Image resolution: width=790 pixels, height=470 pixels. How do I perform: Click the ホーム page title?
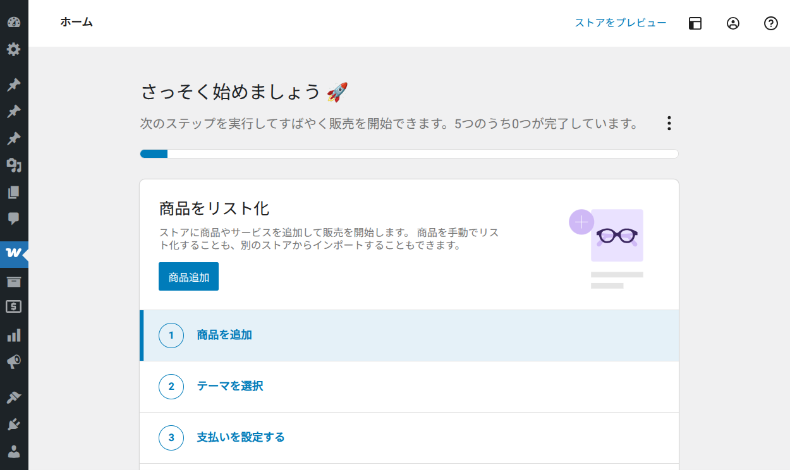pyautogui.click(x=77, y=22)
